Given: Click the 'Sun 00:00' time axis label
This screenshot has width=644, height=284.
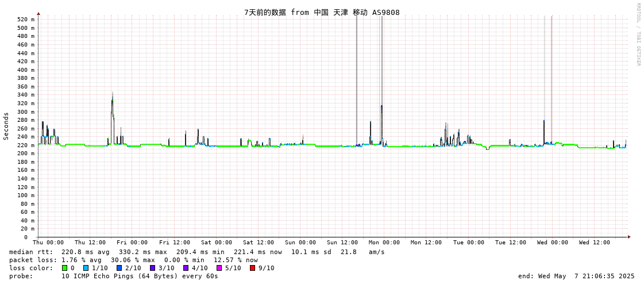Looking at the screenshot, I should tap(300, 243).
